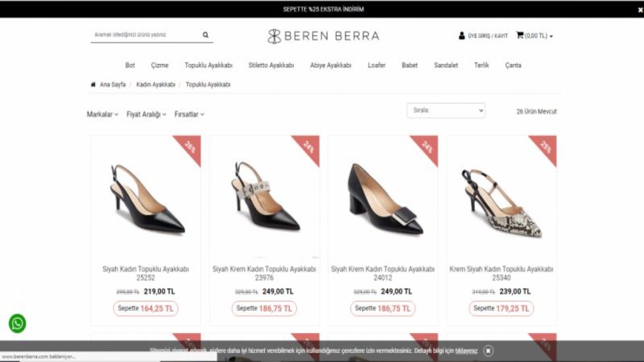This screenshot has width=644, height=362.
Task: Click the user account icon
Action: coord(461,36)
